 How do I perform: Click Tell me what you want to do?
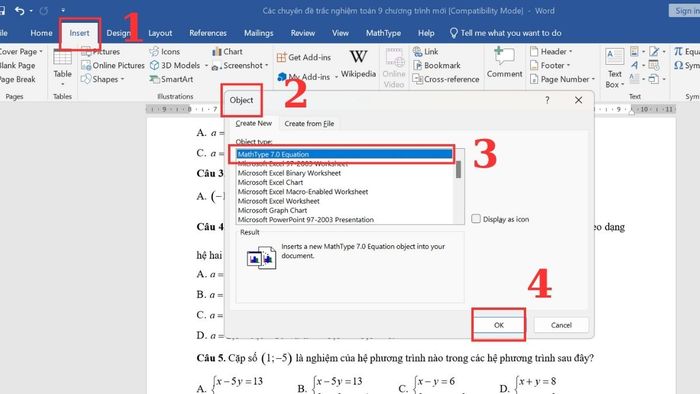(x=505, y=33)
